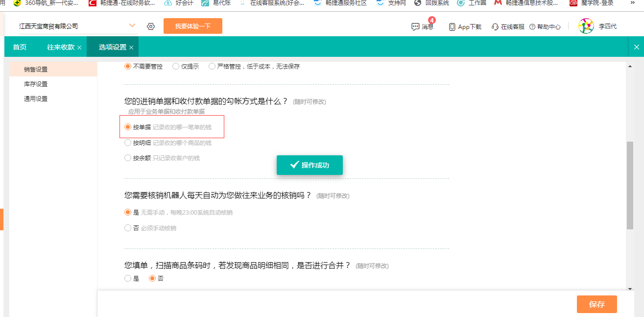Close the 选项设置 tab
The width and height of the screenshot is (644, 317).
[131, 48]
